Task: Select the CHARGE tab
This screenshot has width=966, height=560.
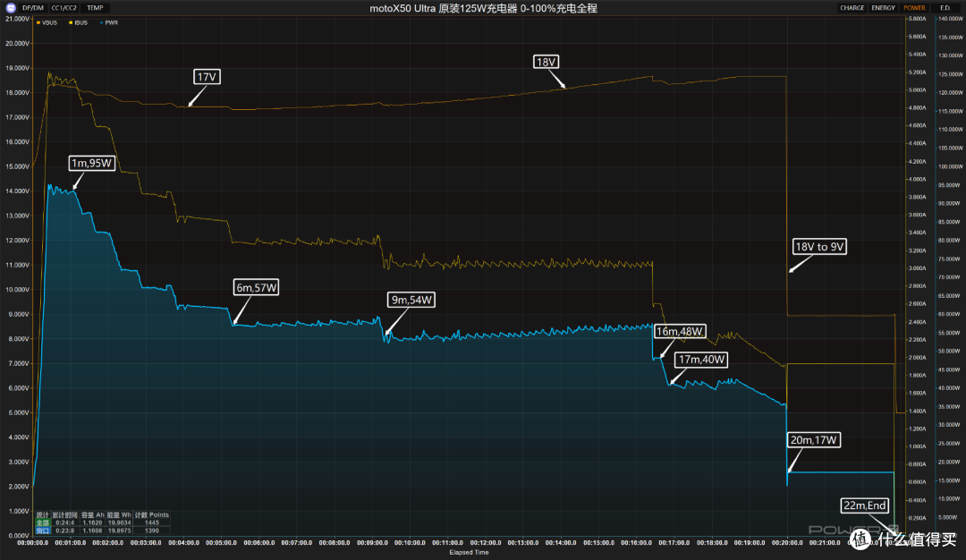Action: pyautogui.click(x=852, y=8)
